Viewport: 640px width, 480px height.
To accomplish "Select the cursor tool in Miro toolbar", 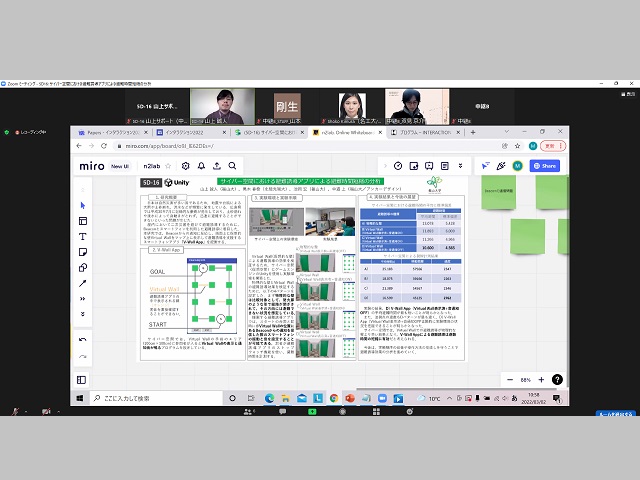I will point(83,205).
